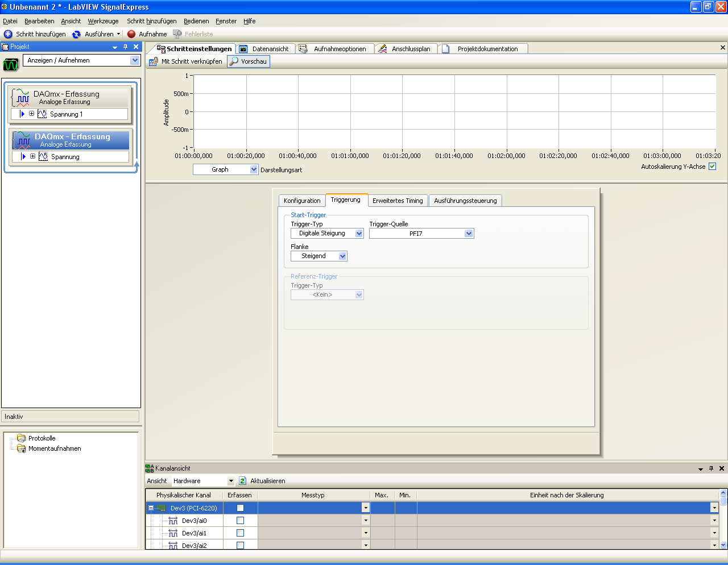Image resolution: width=728 pixels, height=565 pixels.
Task: Click the Ausführen run icon
Action: (x=76, y=34)
